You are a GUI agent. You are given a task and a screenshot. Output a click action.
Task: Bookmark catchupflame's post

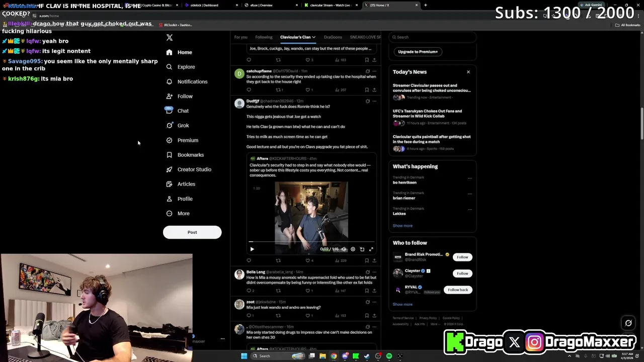coord(367,90)
